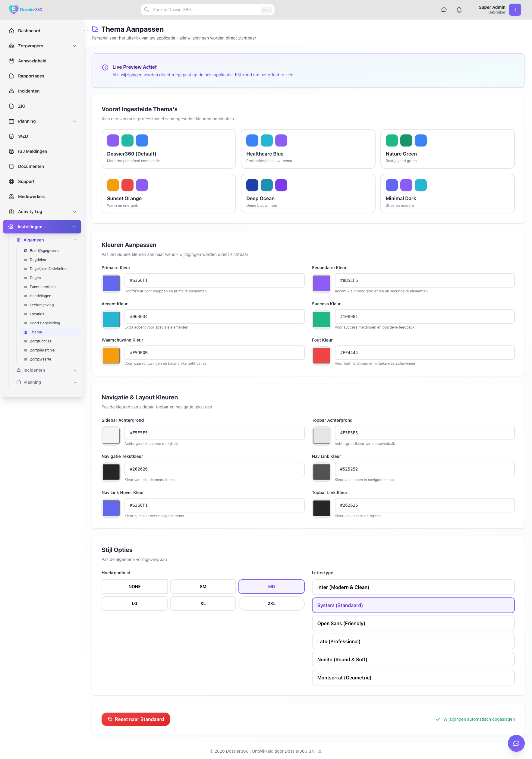Viewport: 532px width, 759px height.
Task: Click the Super Admin avatar
Action: [515, 10]
